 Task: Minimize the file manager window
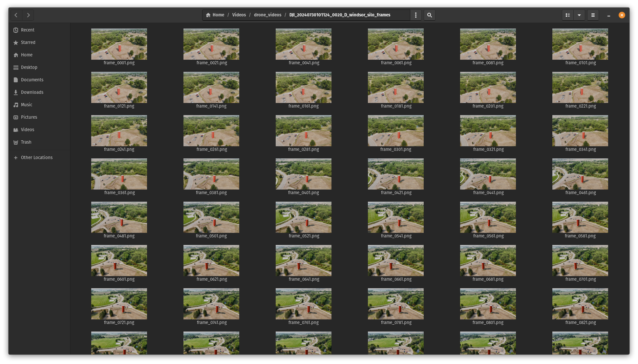point(609,15)
